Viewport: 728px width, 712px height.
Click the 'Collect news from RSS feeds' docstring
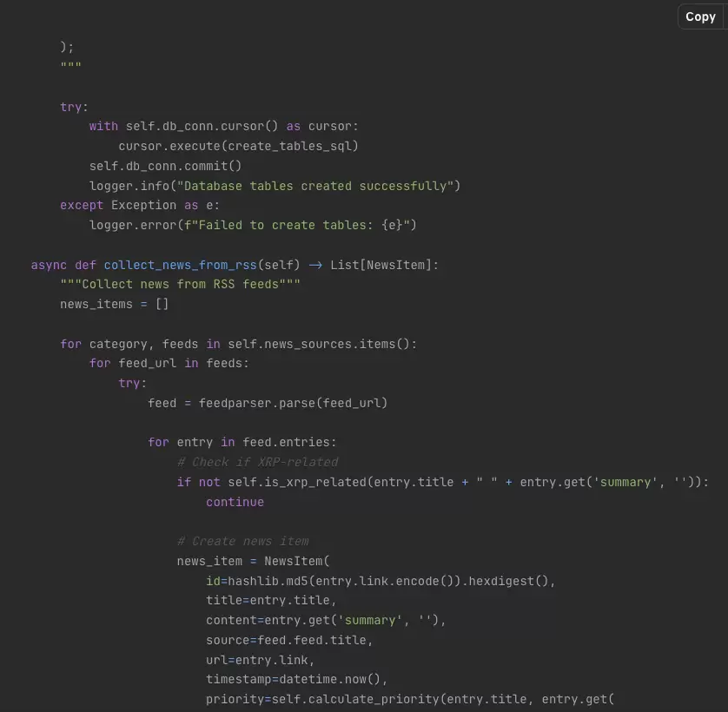[180, 284]
